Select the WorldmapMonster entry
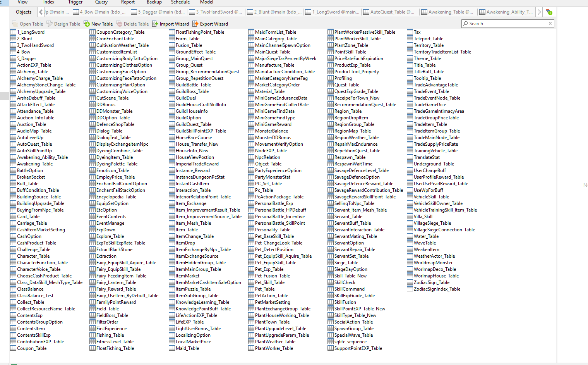The width and height of the screenshot is (588, 365). click(x=433, y=263)
